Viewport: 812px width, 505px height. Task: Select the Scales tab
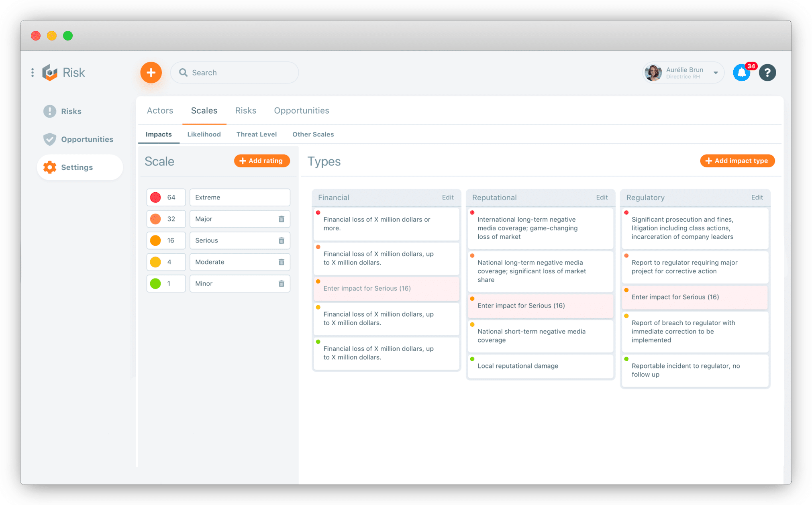point(204,110)
